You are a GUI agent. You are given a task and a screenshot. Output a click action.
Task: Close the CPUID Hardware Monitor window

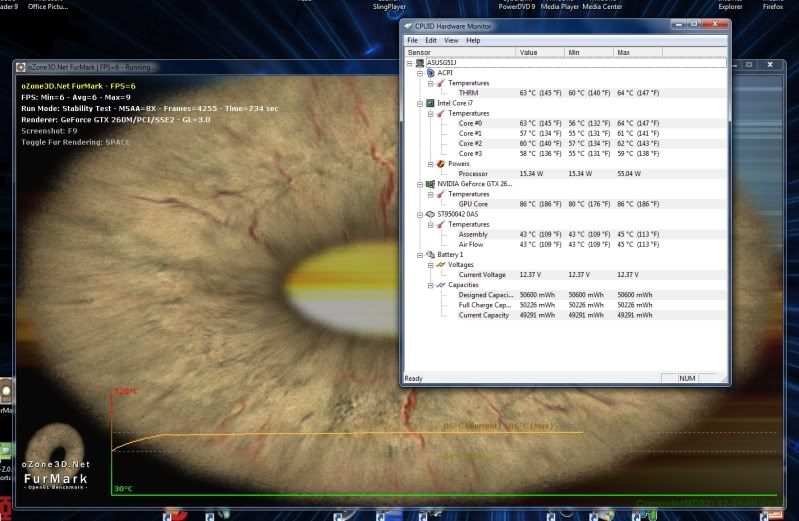click(715, 24)
